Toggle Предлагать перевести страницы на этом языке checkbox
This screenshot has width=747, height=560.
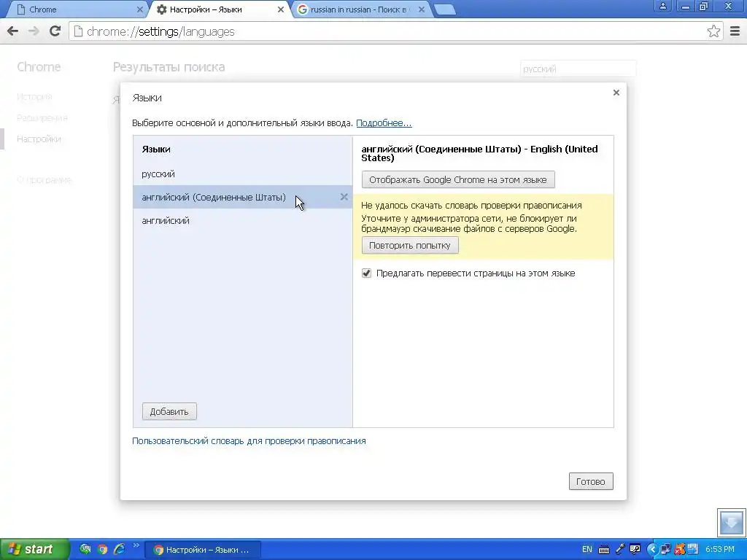(x=366, y=273)
